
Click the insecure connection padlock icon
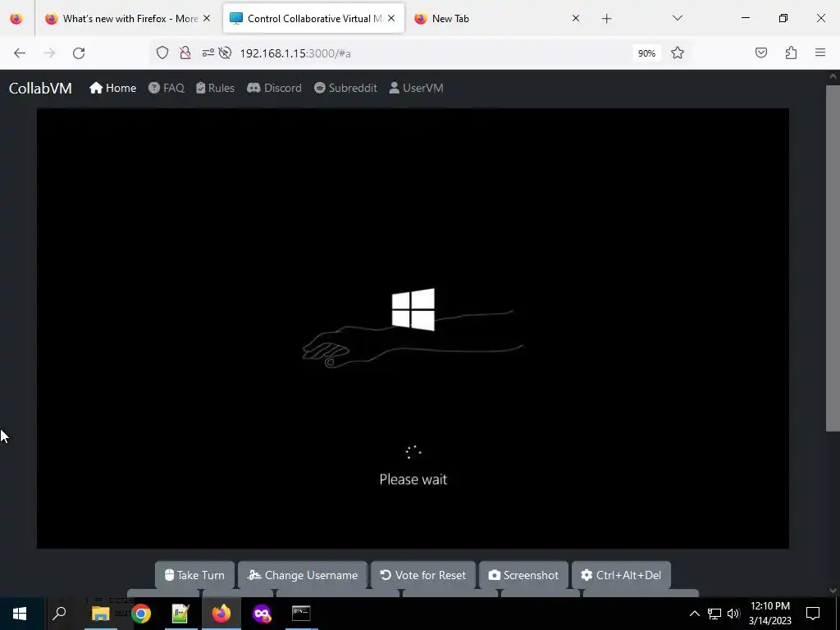(185, 53)
